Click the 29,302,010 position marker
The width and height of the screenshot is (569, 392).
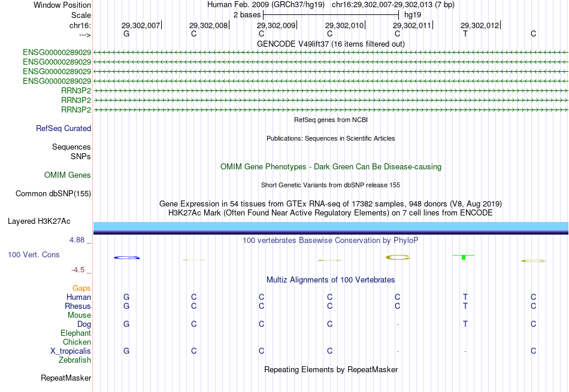coord(344,25)
